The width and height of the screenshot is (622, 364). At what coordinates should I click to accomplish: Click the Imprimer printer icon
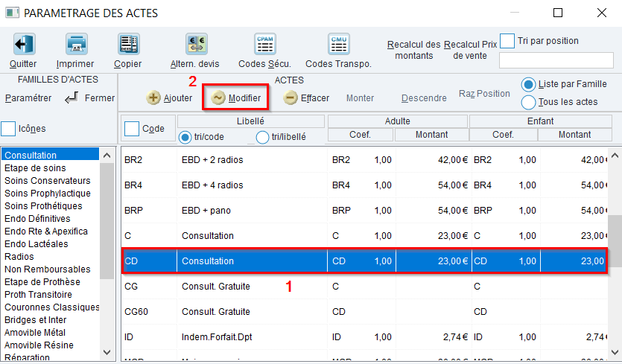[x=77, y=44]
